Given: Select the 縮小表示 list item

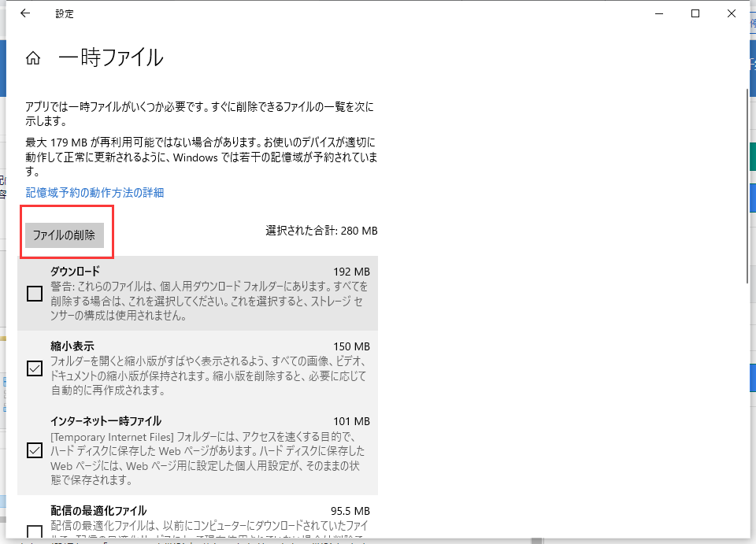Looking at the screenshot, I should (197, 370).
